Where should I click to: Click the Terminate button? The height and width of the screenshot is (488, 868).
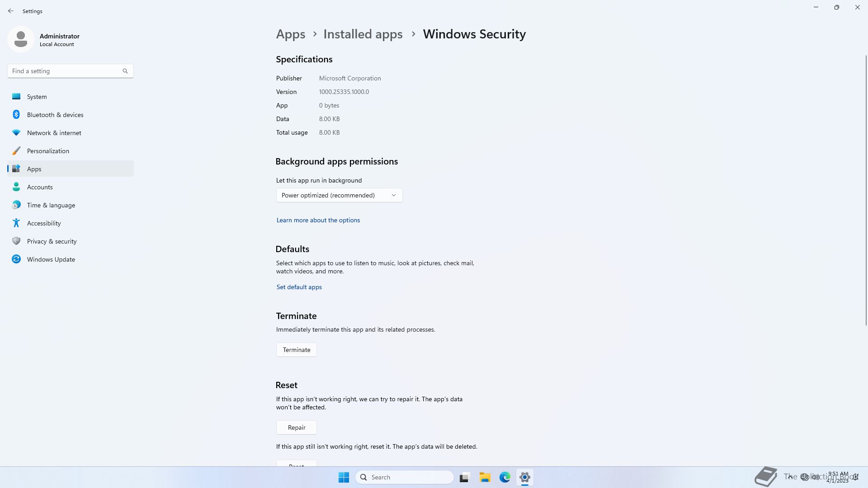pyautogui.click(x=297, y=350)
